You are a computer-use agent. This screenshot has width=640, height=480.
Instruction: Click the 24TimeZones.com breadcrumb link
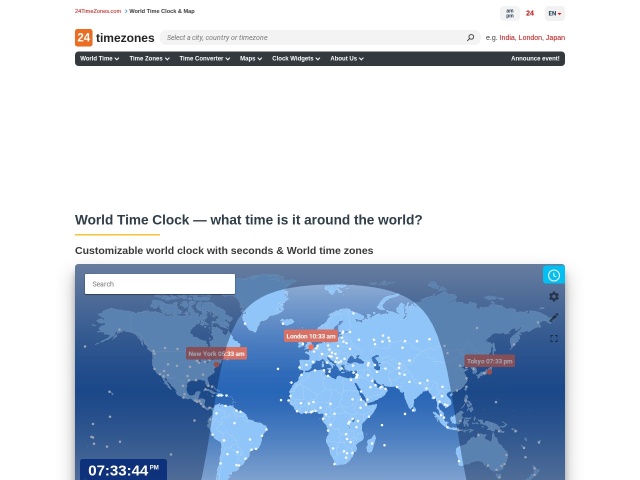coord(98,11)
